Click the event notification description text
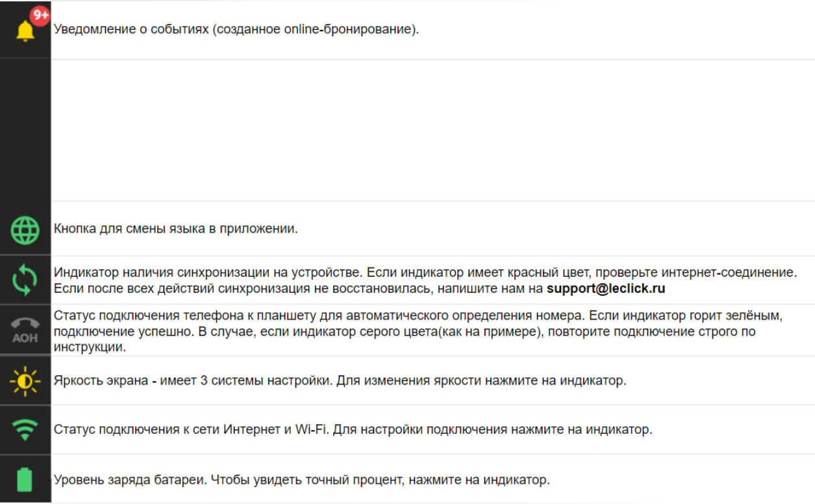 coord(236,30)
